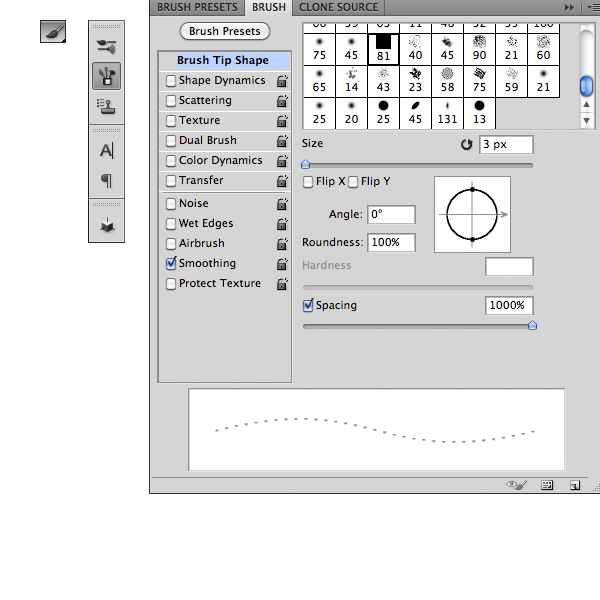Open Preset Manager icon at panel bottom
Image resolution: width=600 pixels, height=600 pixels.
[547, 485]
